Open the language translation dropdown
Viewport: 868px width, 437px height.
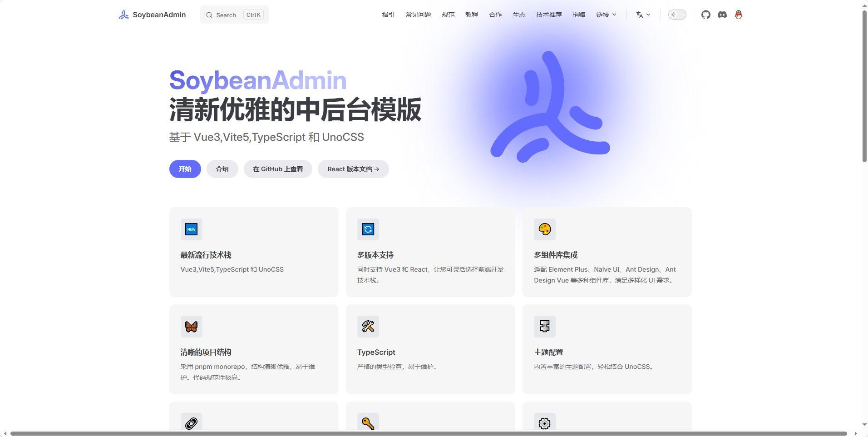pos(643,15)
